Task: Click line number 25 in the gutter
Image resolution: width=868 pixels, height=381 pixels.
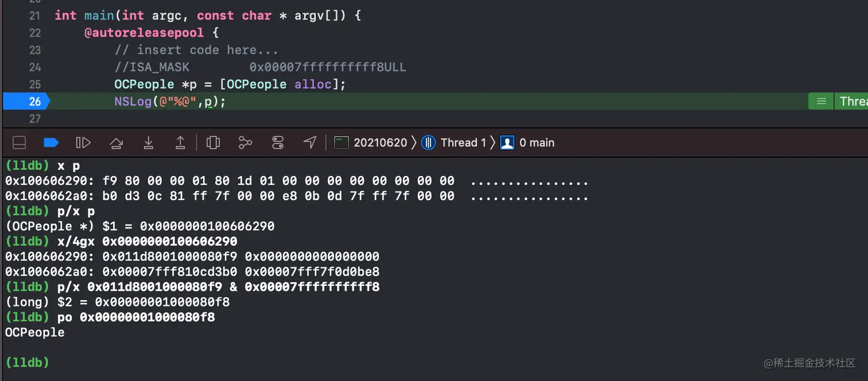Action: coord(34,84)
